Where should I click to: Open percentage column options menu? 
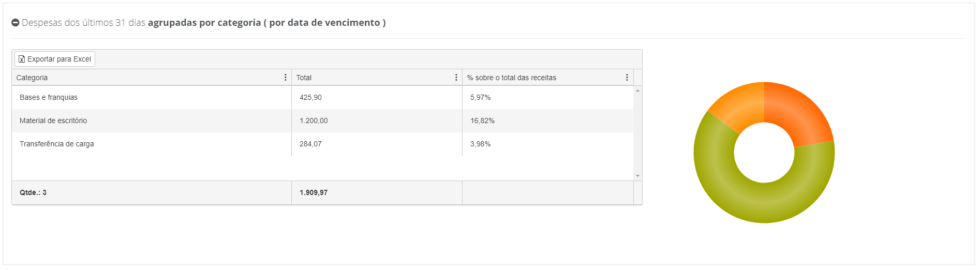coord(627,77)
